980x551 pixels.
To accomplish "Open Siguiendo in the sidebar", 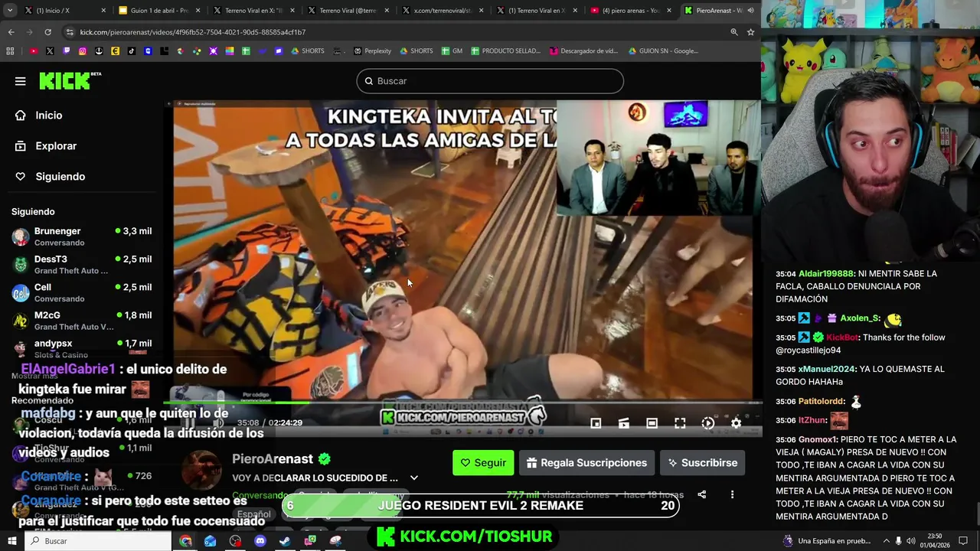I will pyautogui.click(x=60, y=177).
